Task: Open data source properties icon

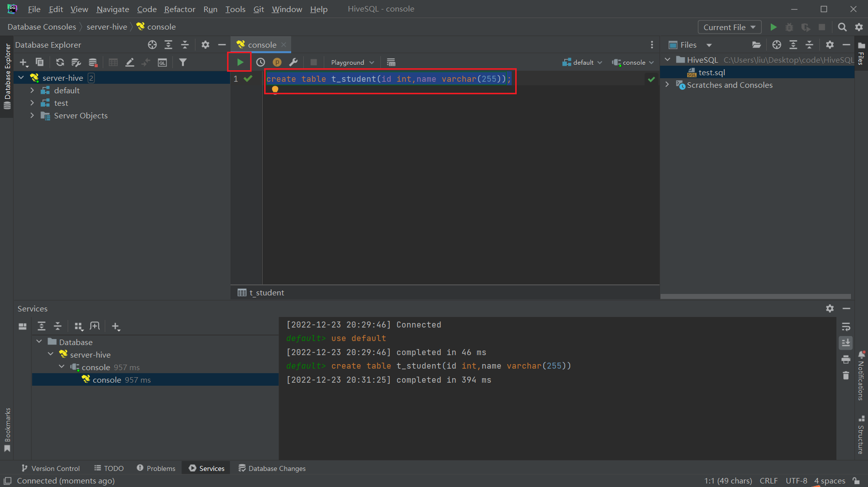Action: (76, 62)
